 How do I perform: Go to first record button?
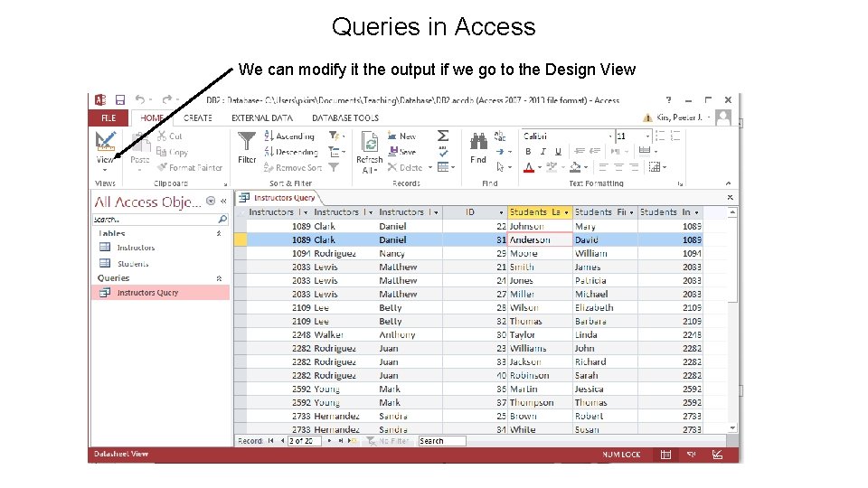coord(270,441)
